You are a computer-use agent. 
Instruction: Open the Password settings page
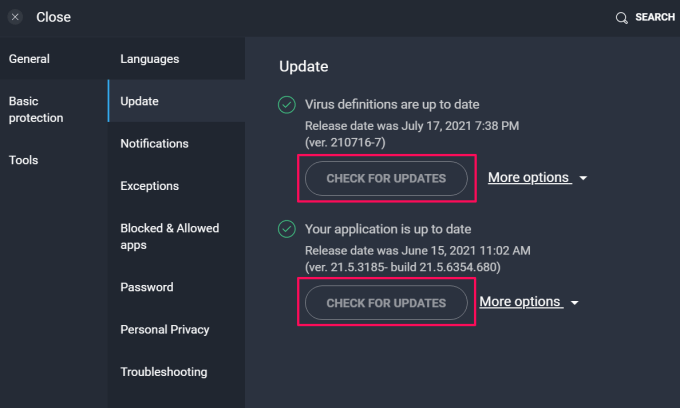(x=147, y=287)
